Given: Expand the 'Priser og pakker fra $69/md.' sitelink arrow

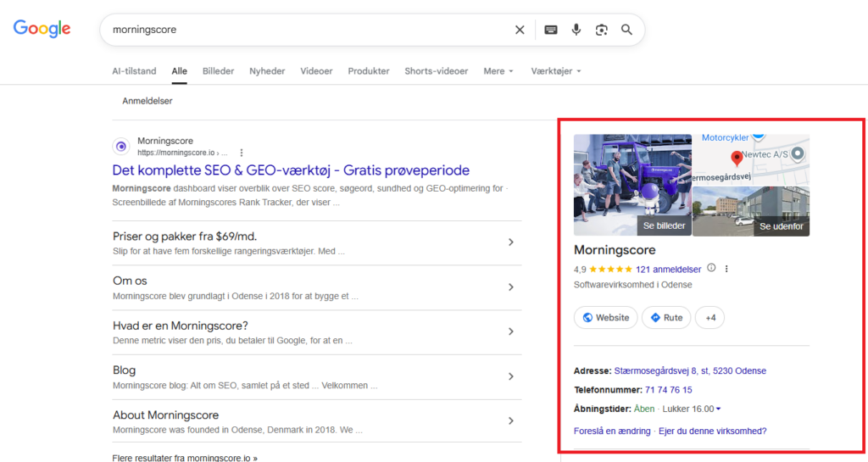Looking at the screenshot, I should pyautogui.click(x=511, y=242).
